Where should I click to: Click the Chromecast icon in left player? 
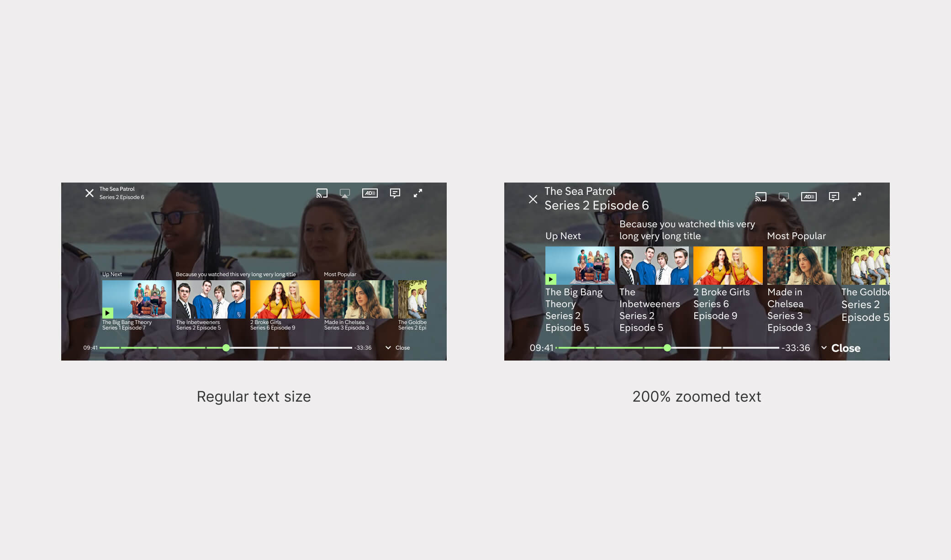coord(322,193)
